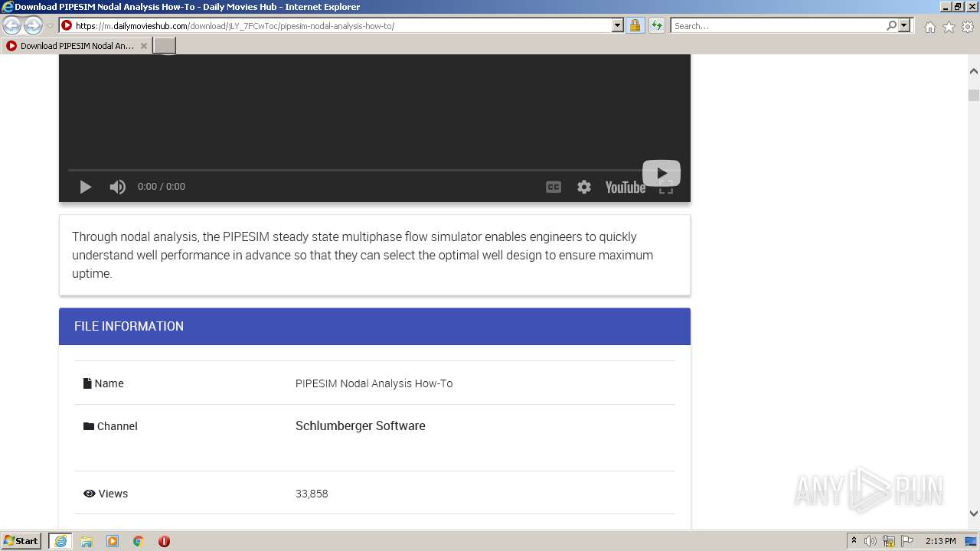Click the Name file icon
This screenshot has height=551, width=980.
point(87,383)
